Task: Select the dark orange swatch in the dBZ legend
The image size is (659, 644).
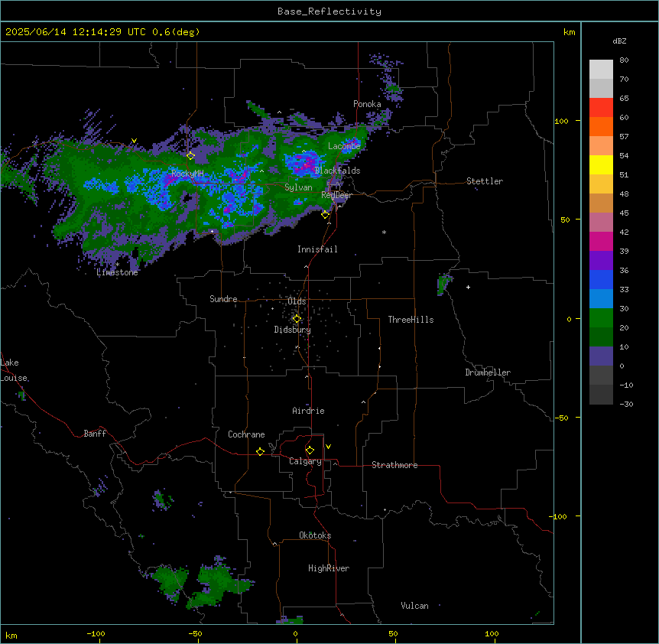Action: pyautogui.click(x=601, y=126)
